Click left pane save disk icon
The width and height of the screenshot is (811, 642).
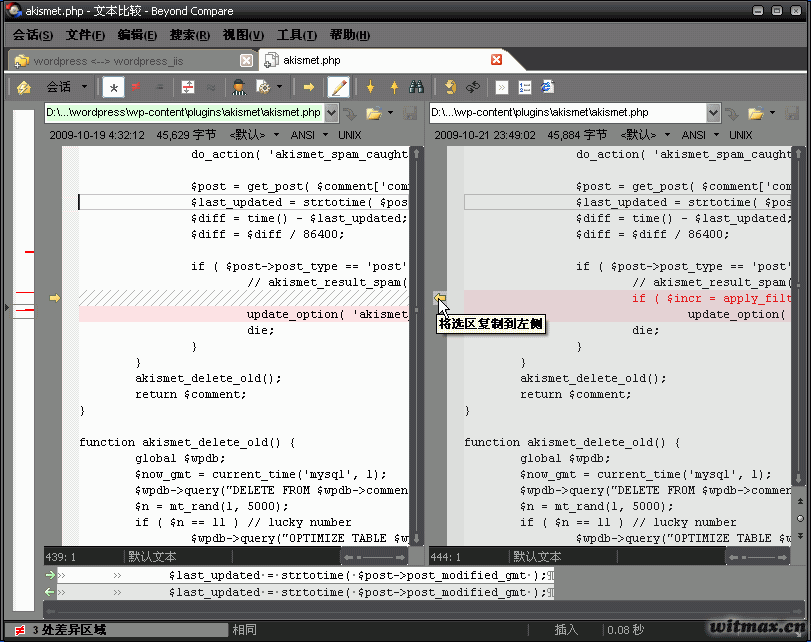coord(410,113)
